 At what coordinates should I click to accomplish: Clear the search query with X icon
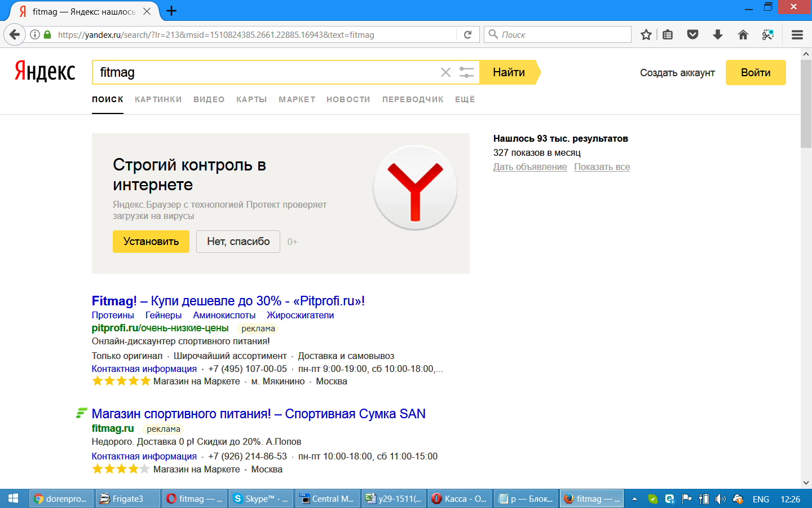[445, 72]
